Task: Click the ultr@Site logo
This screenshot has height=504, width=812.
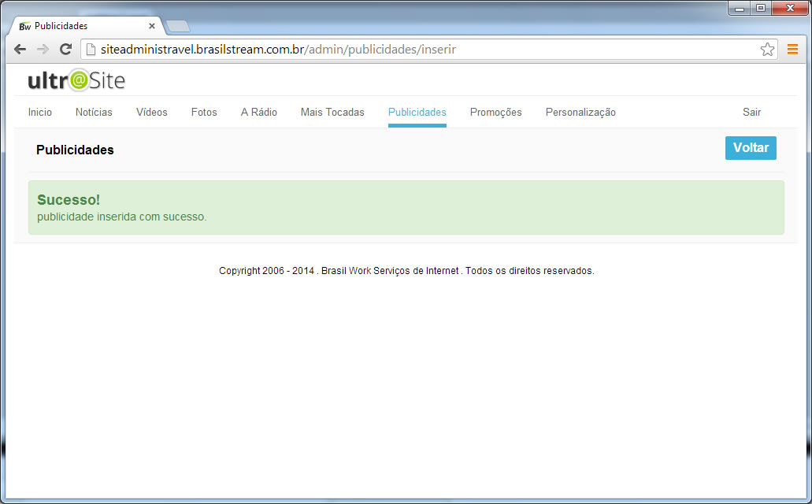Action: pyautogui.click(x=76, y=80)
